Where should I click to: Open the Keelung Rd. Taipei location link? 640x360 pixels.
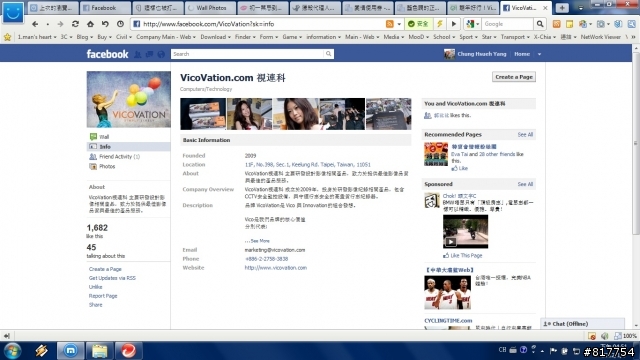tap(307, 164)
